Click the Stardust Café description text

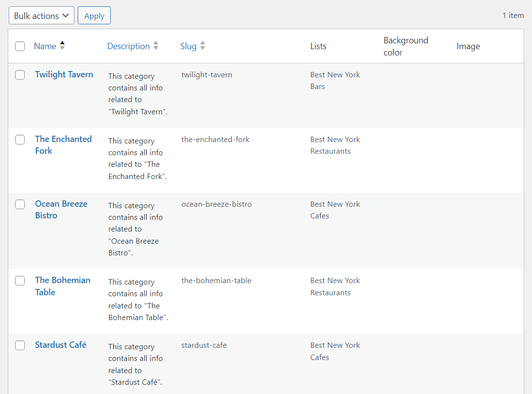(136, 364)
